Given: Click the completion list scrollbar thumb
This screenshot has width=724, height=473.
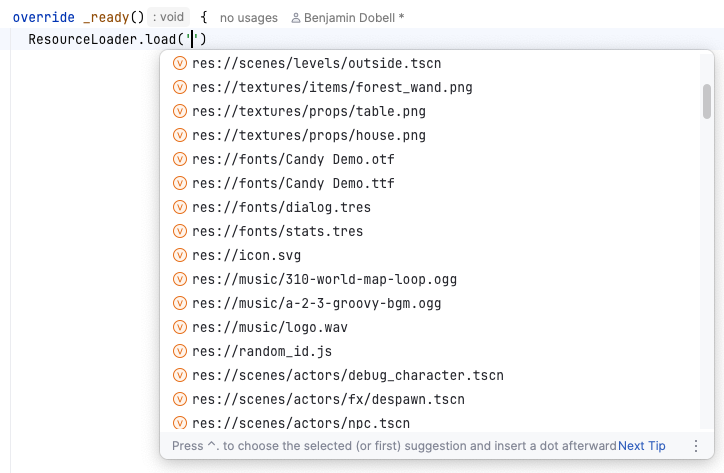Looking at the screenshot, I should click(x=707, y=101).
